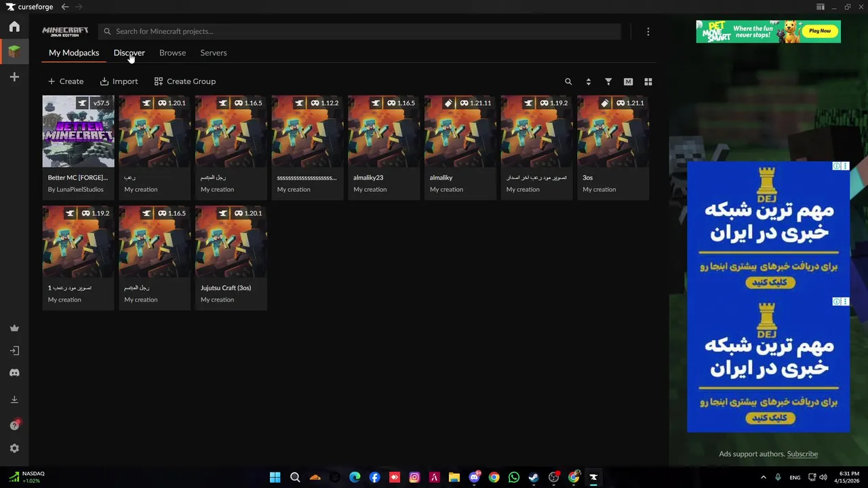Open the 3os modpack thumbnail
This screenshot has height=488, width=868.
[x=613, y=131]
